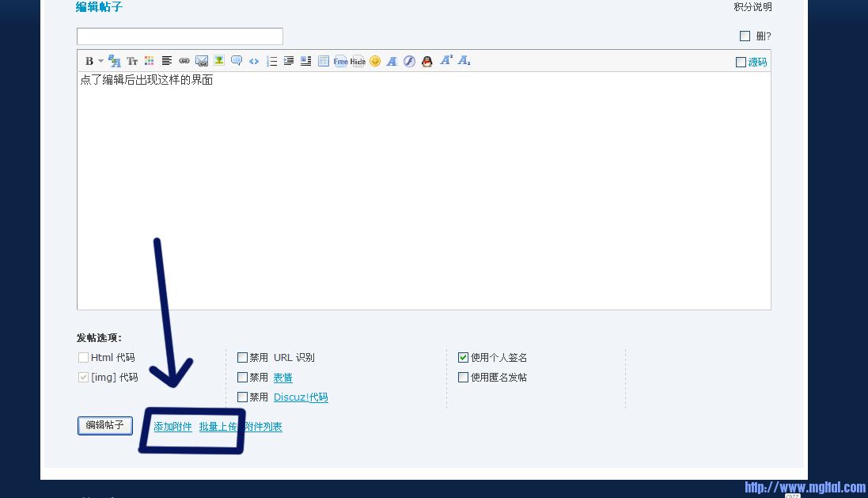Click the indent text icon
This screenshot has width=868, height=498.
click(289, 61)
